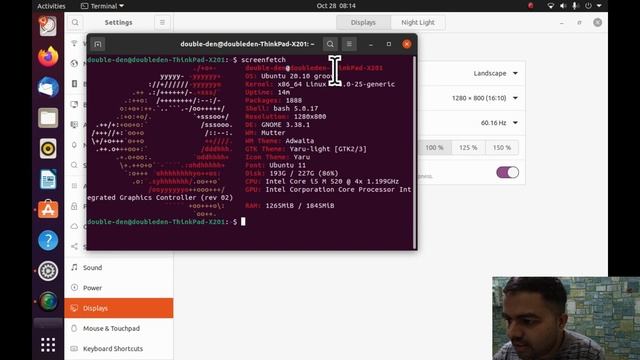Screen dimensions: 640x360
Task: Click the Settings gear icon in dock
Action: [x=48, y=271]
